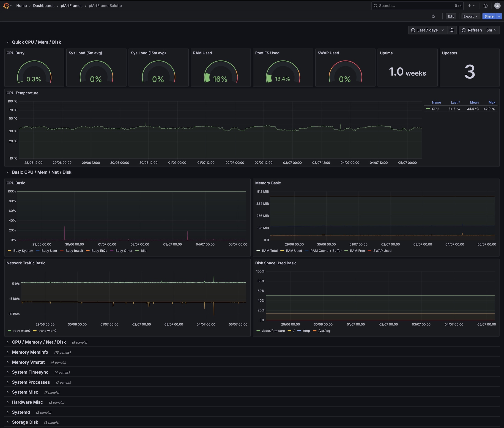Open the GM user avatar menu
This screenshot has height=428, width=504.
497,6
